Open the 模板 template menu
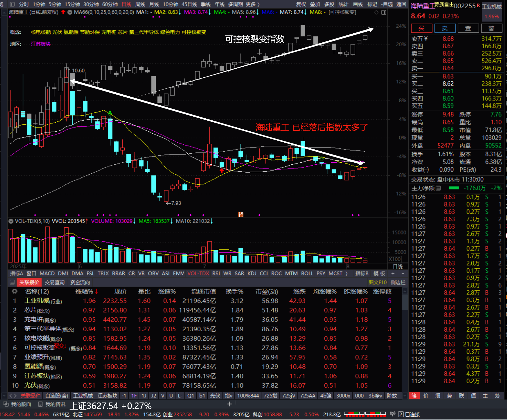Viewport: 507px width, 420px height. pyautogui.click(x=379, y=273)
